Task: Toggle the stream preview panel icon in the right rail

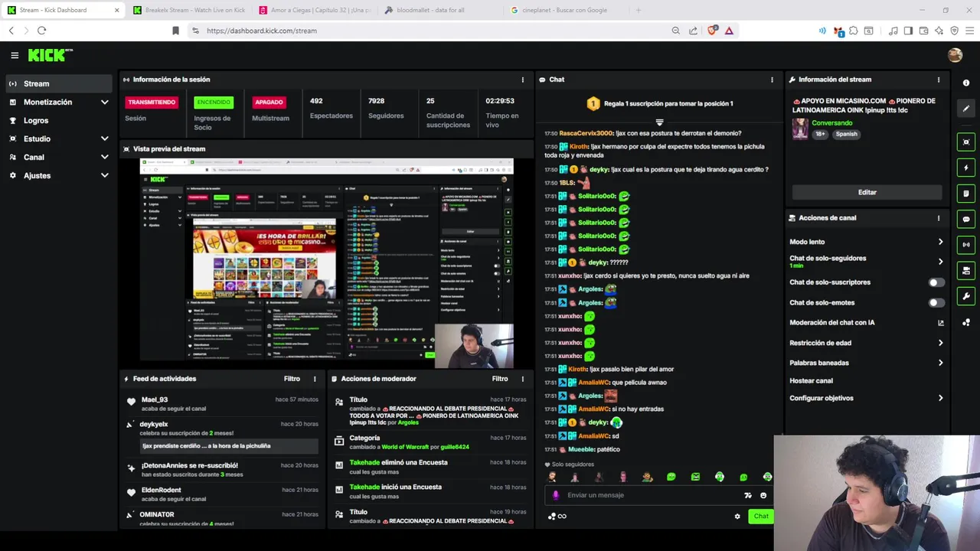Action: click(966, 142)
